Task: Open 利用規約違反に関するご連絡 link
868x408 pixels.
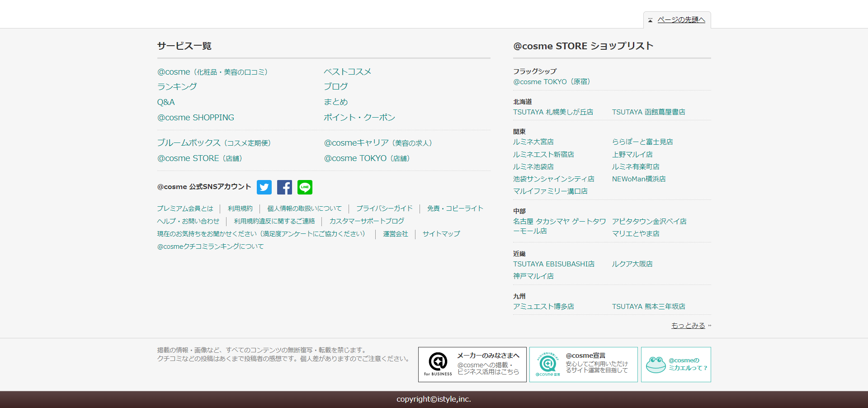Action: point(274,221)
